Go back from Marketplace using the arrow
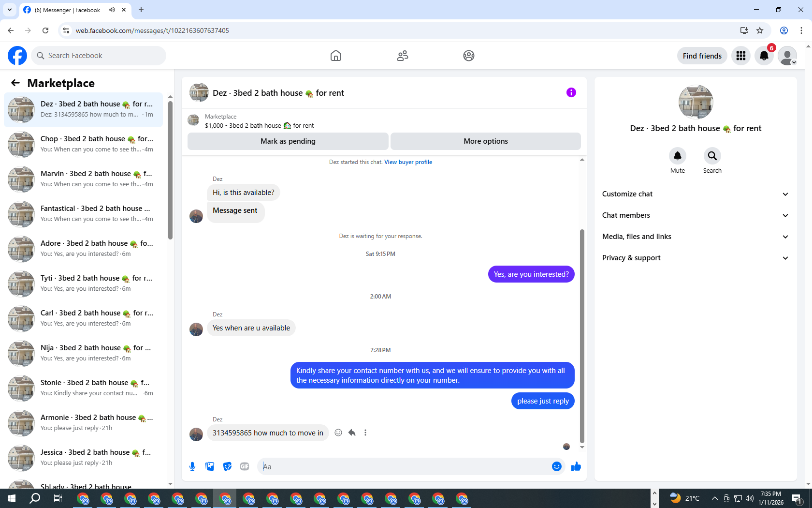Screen dimensions: 812x508 click(15, 83)
